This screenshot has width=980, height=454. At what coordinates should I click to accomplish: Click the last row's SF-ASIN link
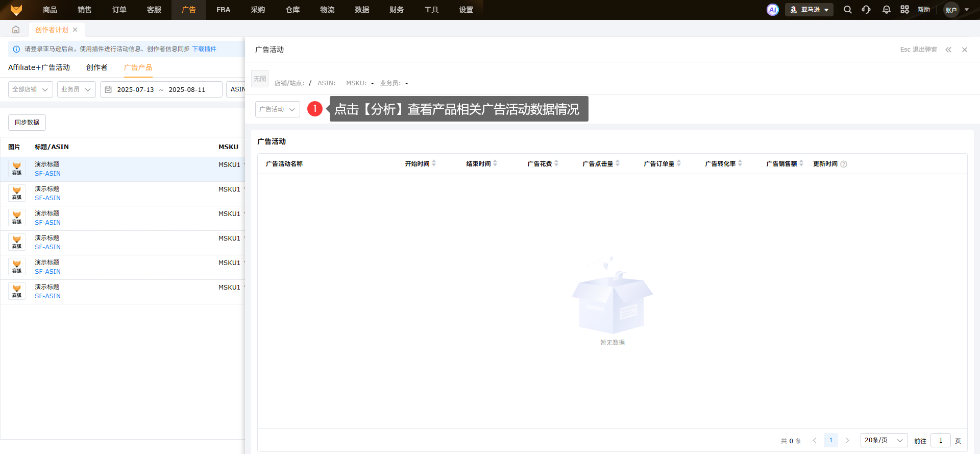(47, 296)
